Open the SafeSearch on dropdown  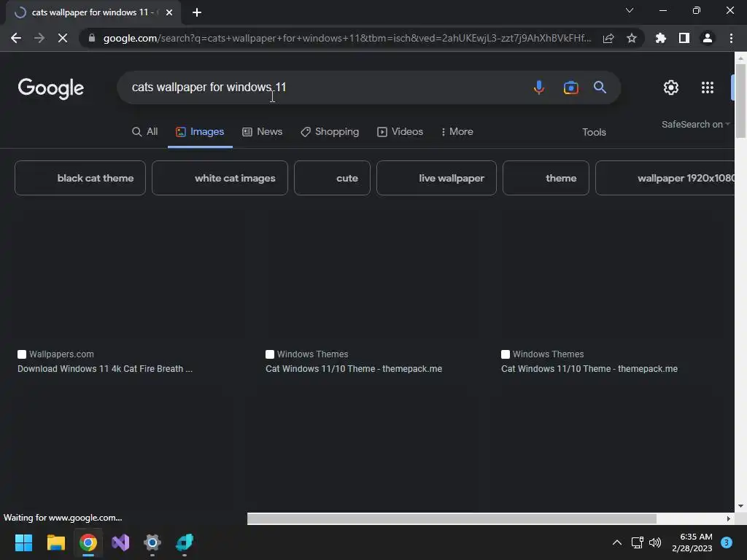click(695, 124)
